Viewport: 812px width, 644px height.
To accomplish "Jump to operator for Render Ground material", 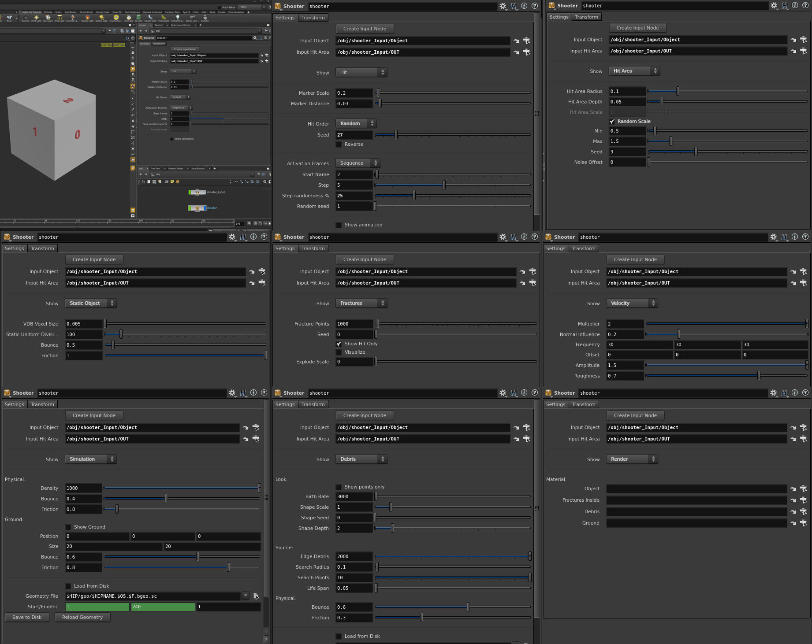I will (793, 523).
